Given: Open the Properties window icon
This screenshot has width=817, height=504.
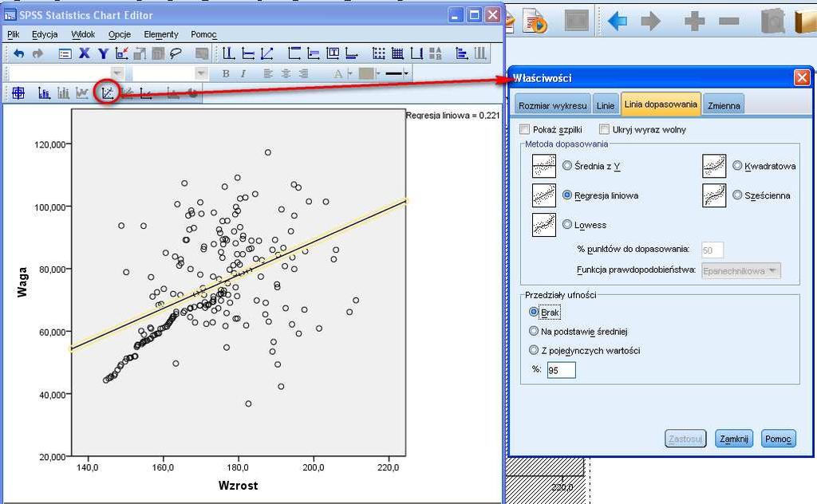Looking at the screenshot, I should coord(65,53).
